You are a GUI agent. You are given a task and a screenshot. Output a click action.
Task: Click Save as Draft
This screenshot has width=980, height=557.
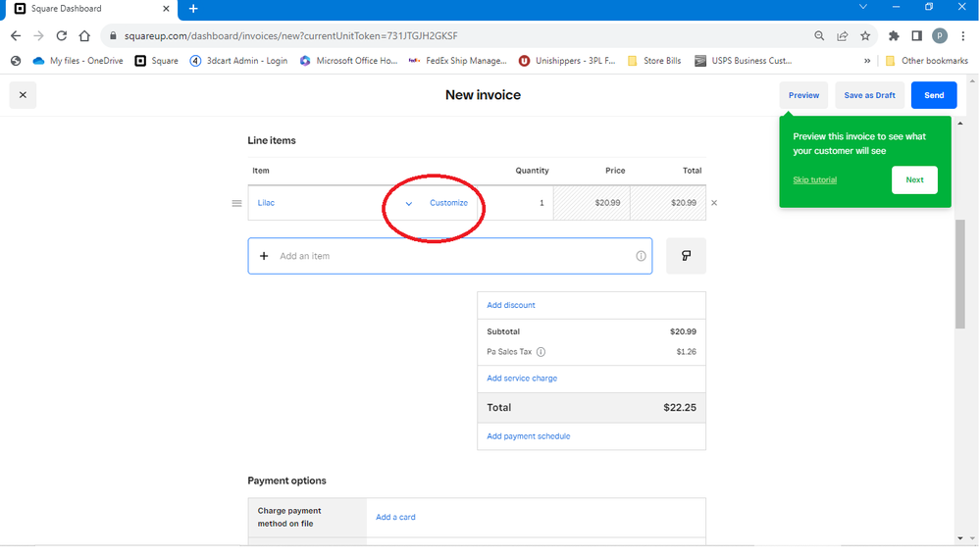(869, 95)
